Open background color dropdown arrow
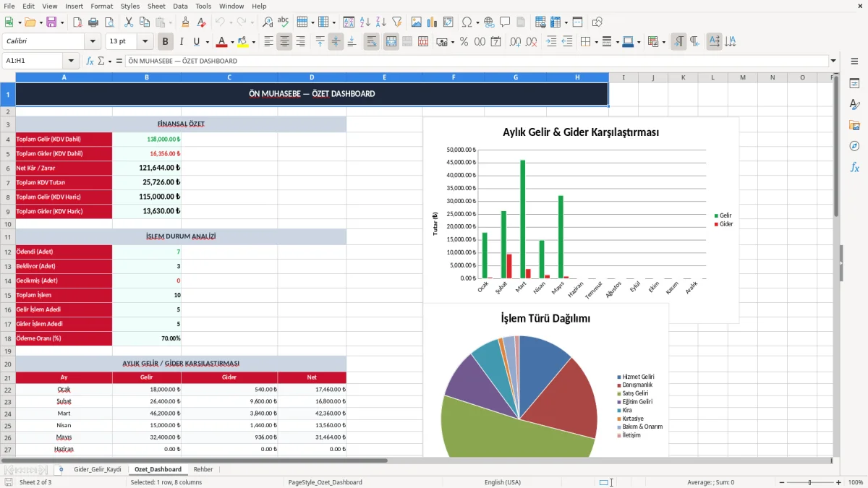868x488 pixels. [254, 42]
